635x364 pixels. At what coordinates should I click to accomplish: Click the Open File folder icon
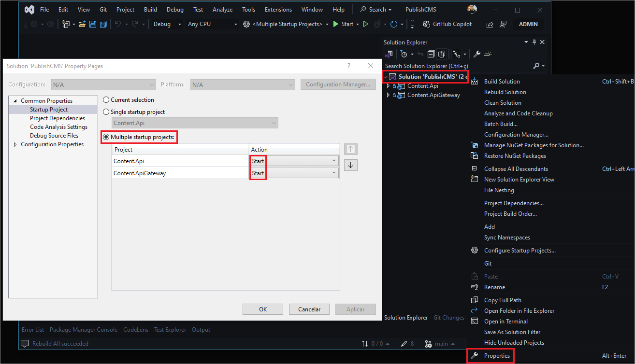(x=81, y=24)
